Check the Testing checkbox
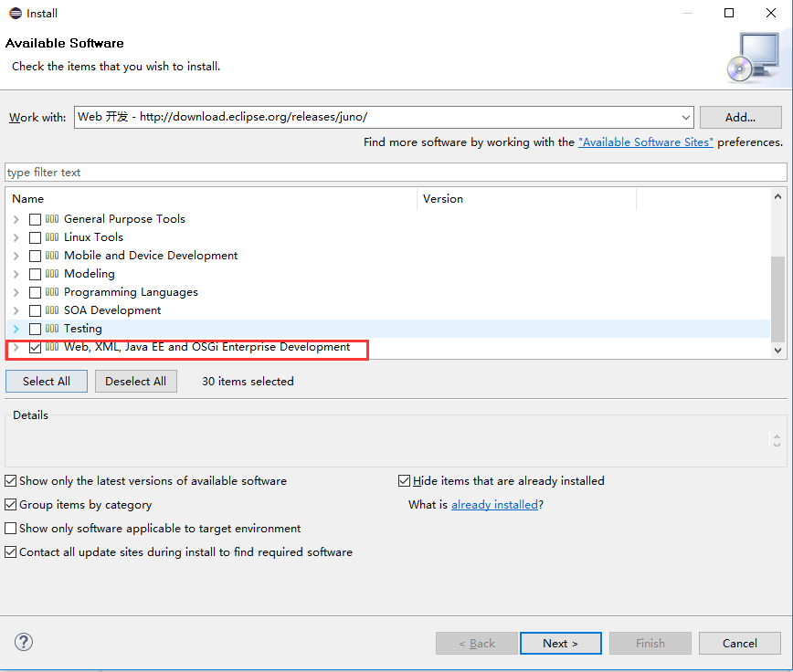The width and height of the screenshot is (793, 672). 35,329
